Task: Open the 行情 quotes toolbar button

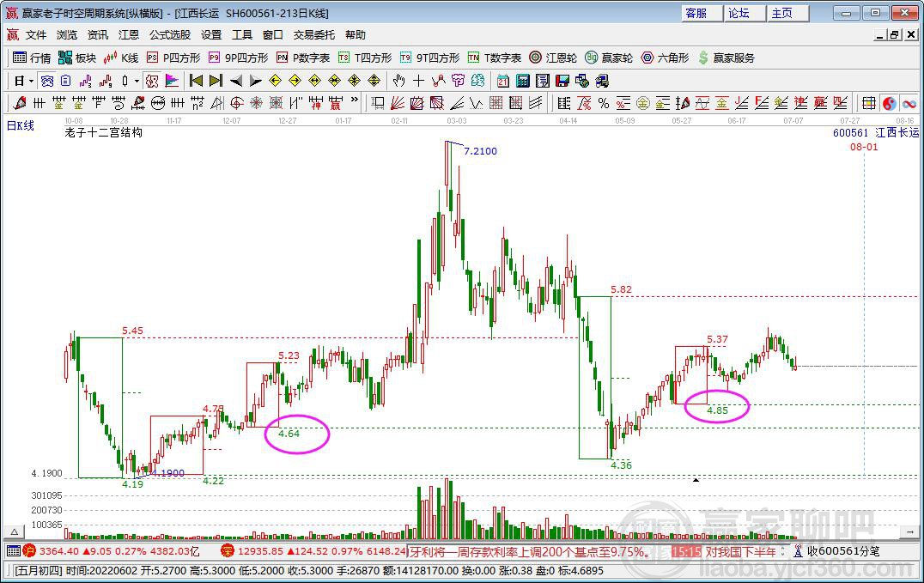Action: coord(32,58)
